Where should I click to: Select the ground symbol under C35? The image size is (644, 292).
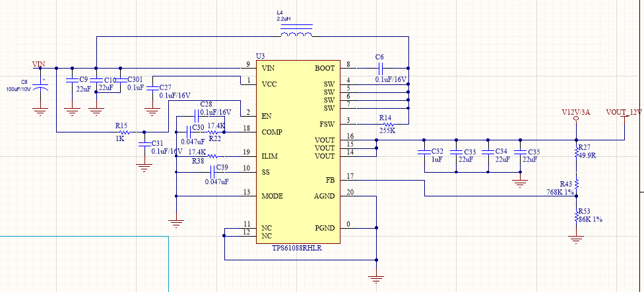(519, 183)
